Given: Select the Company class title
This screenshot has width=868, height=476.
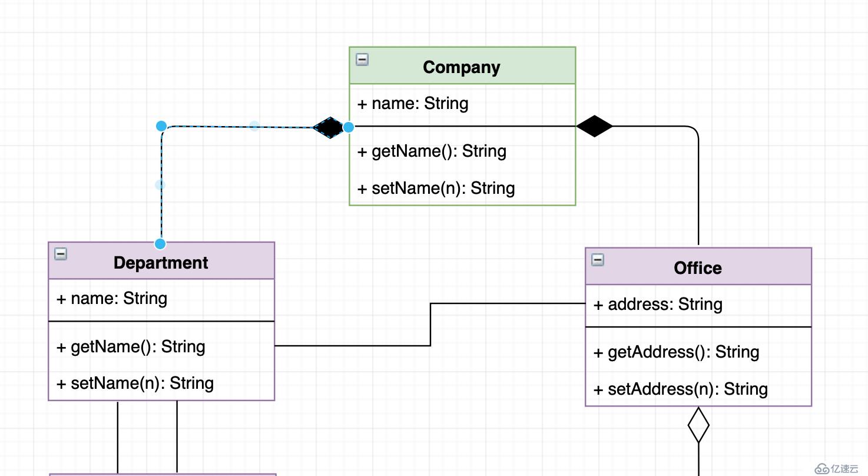Looking at the screenshot, I should pyautogui.click(x=462, y=67).
